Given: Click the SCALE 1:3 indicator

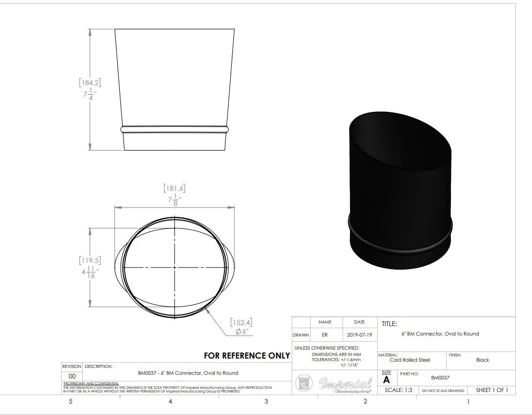Looking at the screenshot, I should pos(399,390).
